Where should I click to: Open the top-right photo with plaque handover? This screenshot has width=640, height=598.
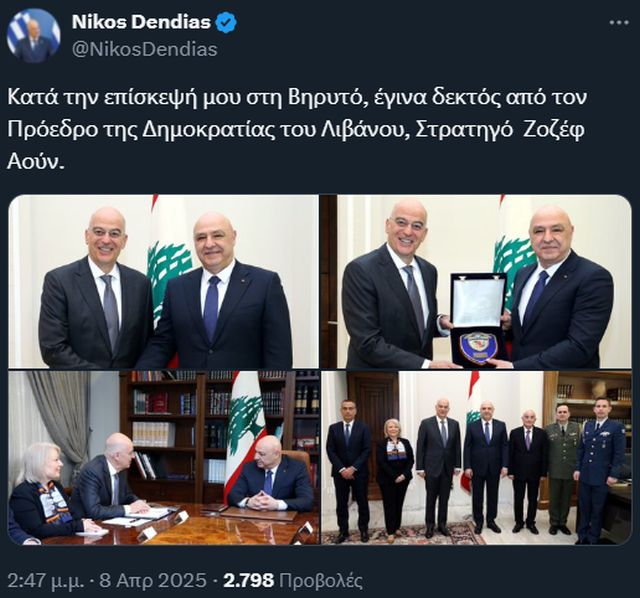click(476, 282)
